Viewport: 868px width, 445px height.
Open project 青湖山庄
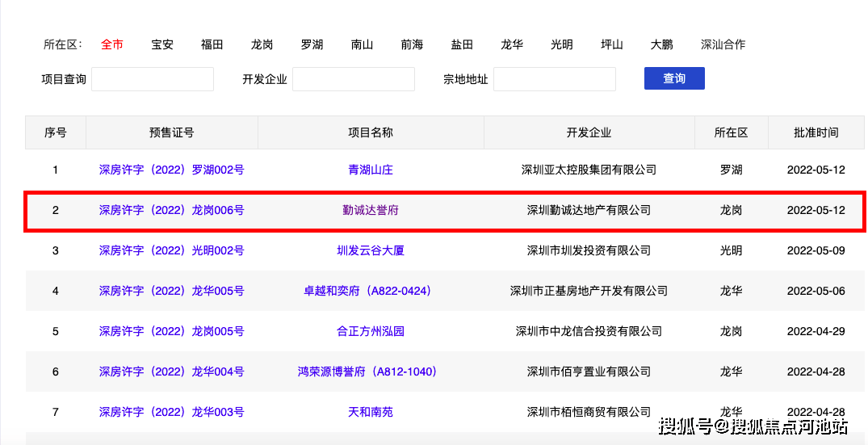371,170
